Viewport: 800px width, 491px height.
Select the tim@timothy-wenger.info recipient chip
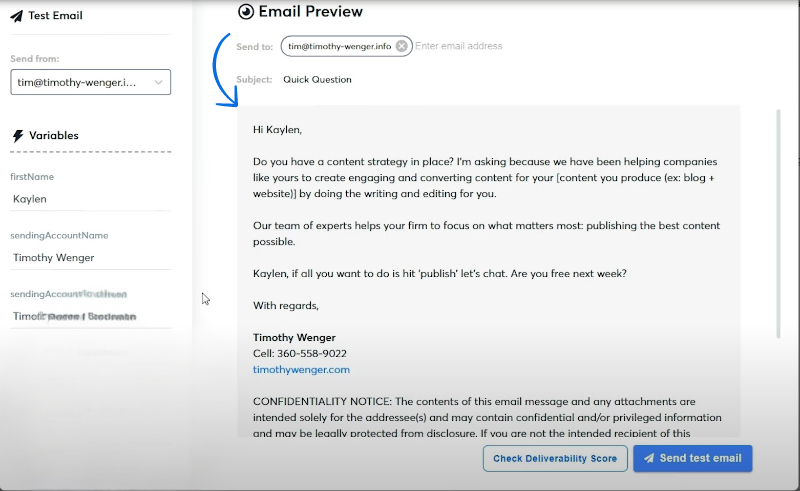339,46
